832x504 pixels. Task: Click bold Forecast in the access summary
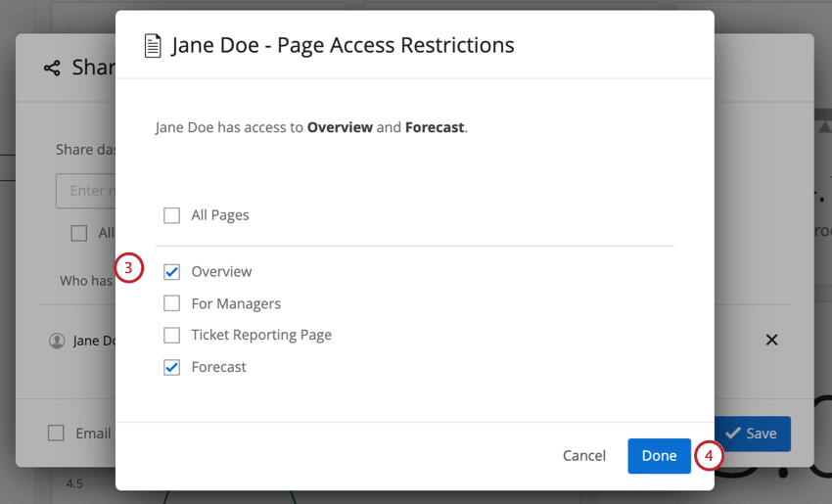tap(434, 127)
